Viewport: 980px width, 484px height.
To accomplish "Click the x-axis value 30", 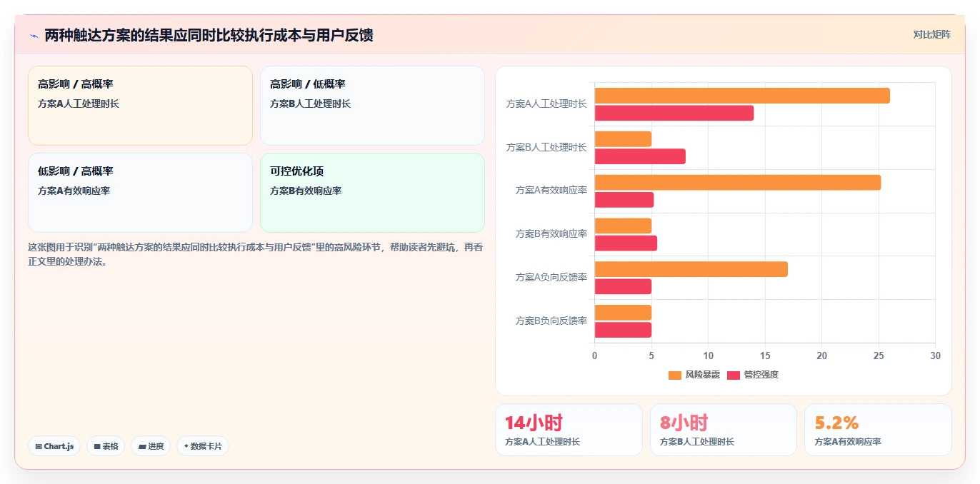I will (935, 356).
